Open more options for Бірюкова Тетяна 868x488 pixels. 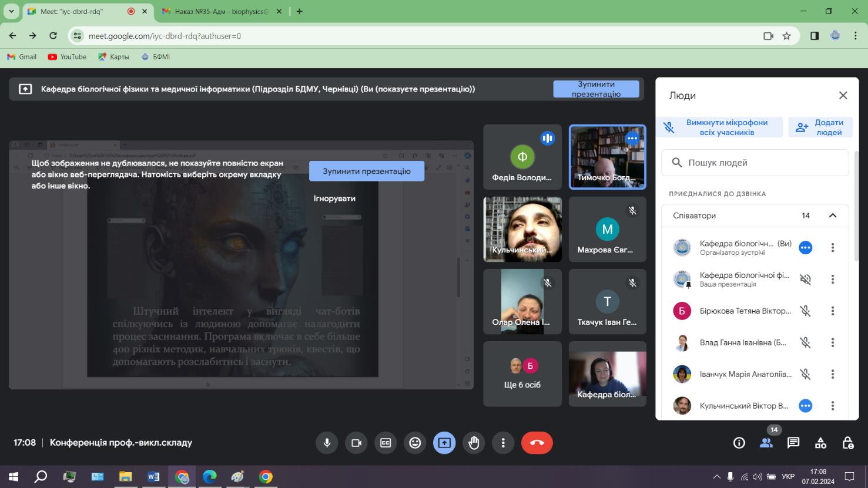pyautogui.click(x=832, y=311)
